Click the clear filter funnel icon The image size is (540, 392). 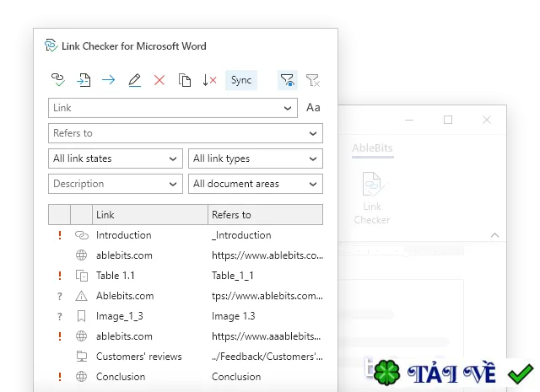tap(313, 80)
